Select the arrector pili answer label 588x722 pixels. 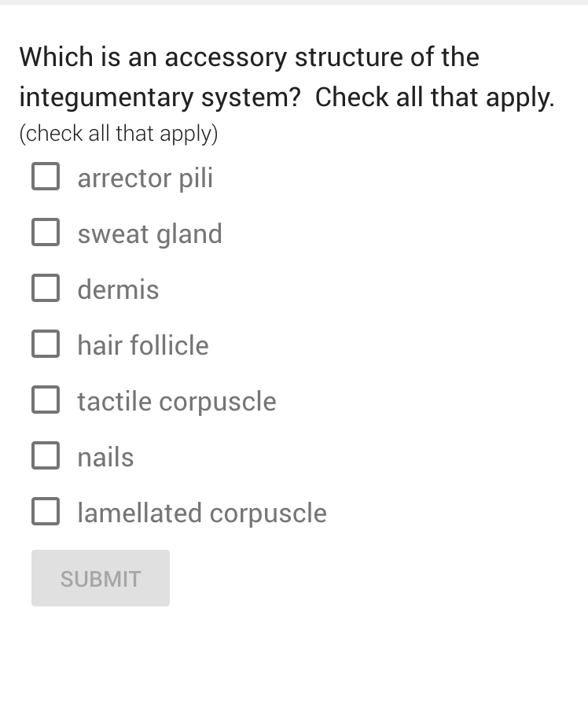[x=145, y=178]
